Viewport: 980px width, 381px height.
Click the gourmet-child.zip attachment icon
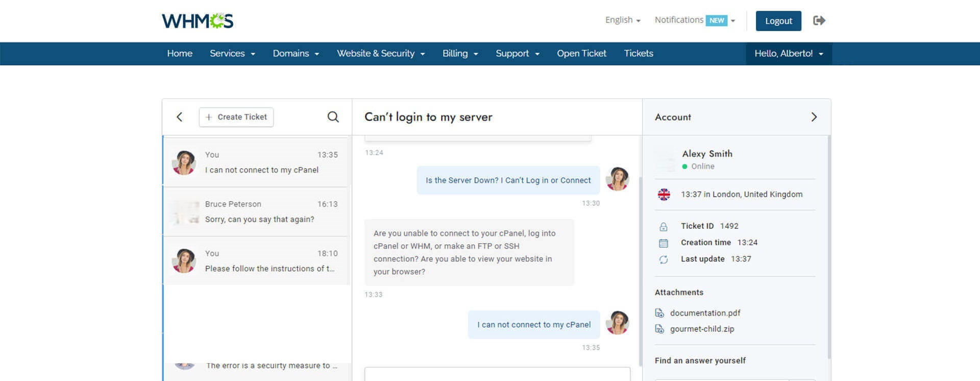(x=659, y=329)
